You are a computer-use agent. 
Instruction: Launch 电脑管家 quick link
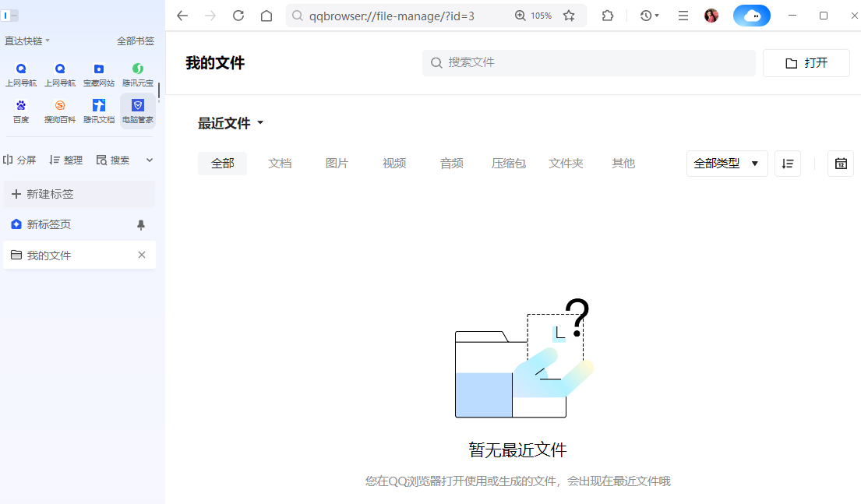pyautogui.click(x=137, y=110)
